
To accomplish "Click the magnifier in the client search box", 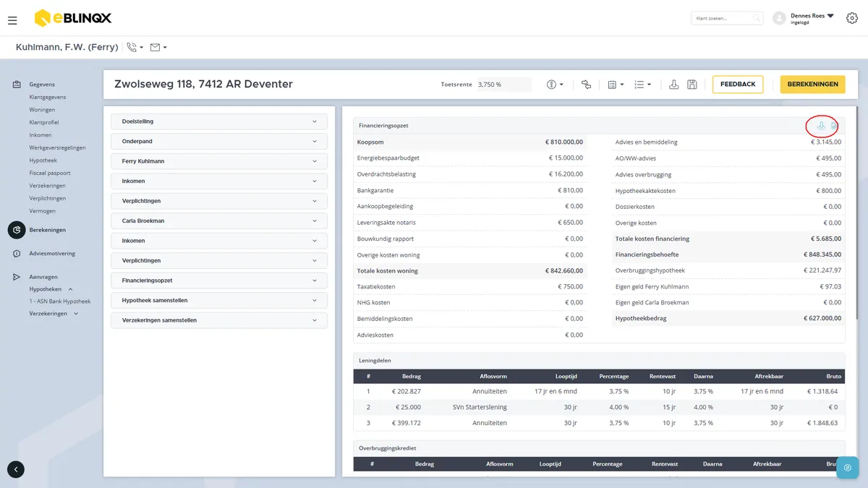I will tap(756, 18).
